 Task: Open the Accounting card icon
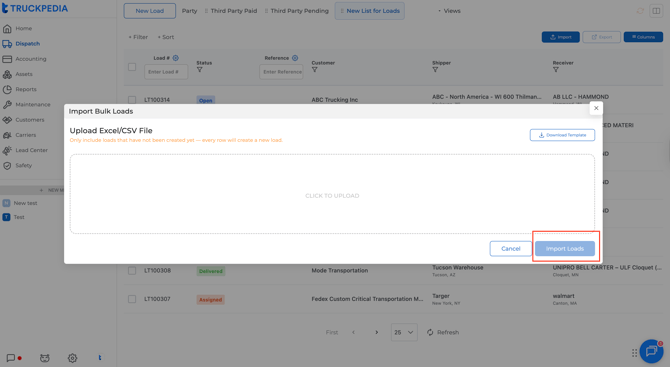coord(7,59)
